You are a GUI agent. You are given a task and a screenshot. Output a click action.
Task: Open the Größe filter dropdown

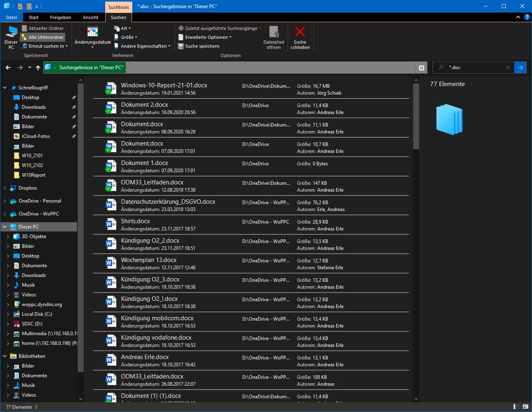point(126,37)
